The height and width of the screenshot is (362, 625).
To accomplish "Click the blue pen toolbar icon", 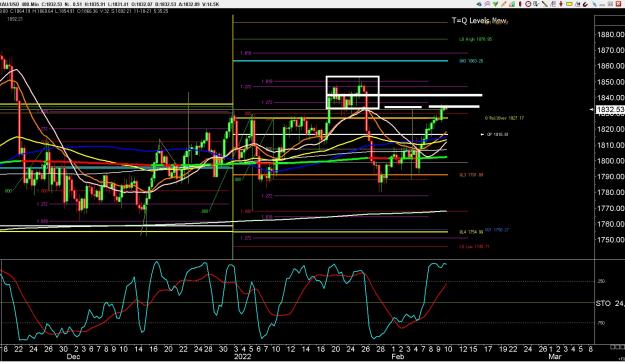I will point(594,4).
